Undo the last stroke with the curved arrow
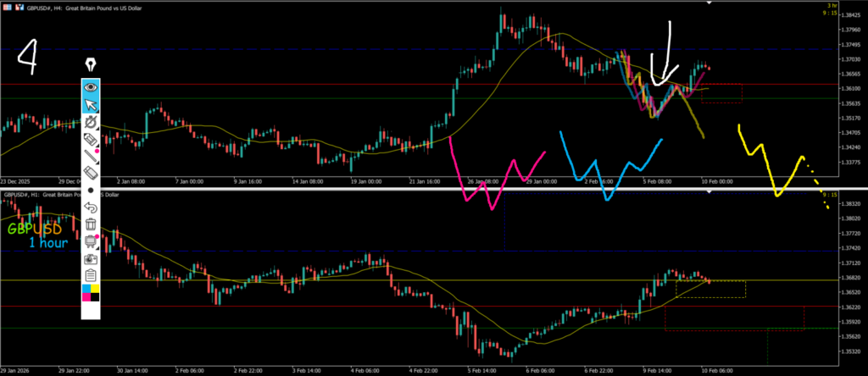This screenshot has width=868, height=376. coord(91,207)
